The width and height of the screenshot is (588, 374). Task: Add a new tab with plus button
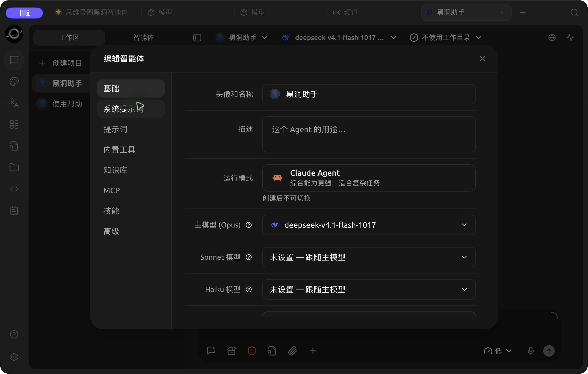[x=523, y=12]
